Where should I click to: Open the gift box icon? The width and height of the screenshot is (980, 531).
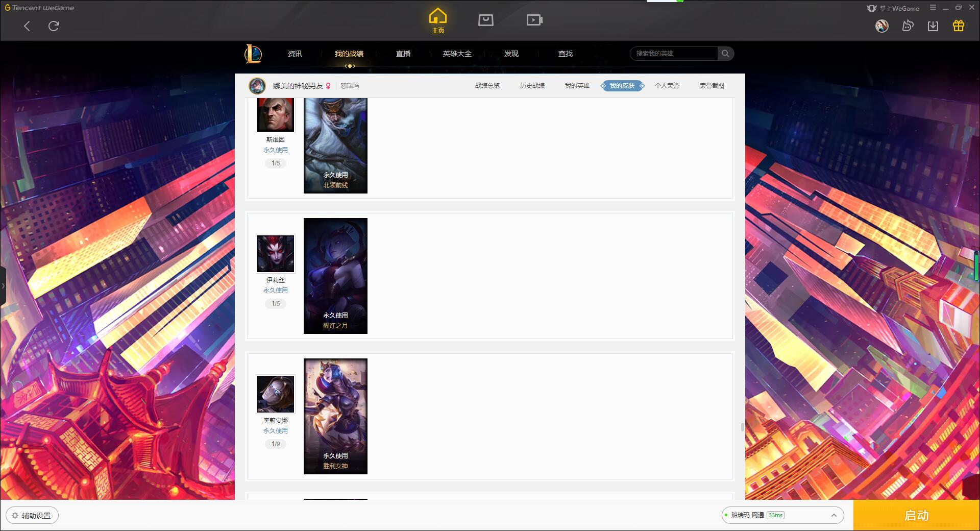959,26
